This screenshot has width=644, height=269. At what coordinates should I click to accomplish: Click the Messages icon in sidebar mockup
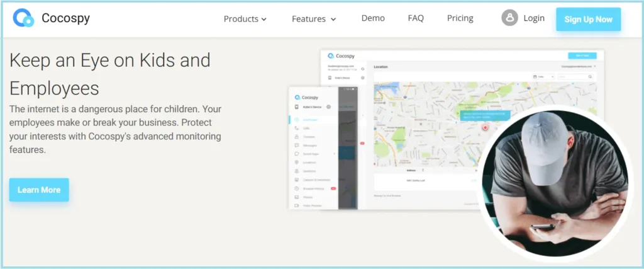point(296,145)
